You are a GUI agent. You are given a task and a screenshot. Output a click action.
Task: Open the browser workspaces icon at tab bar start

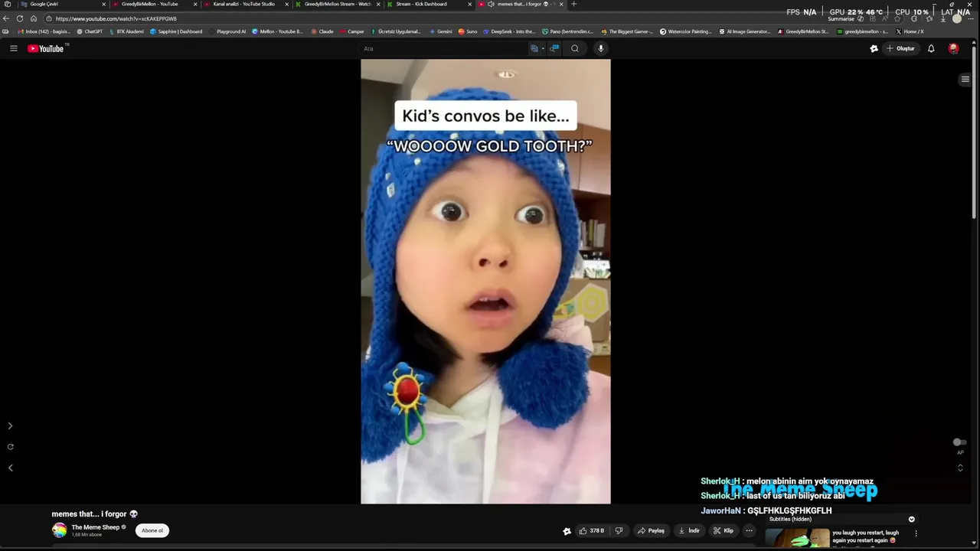(7, 4)
